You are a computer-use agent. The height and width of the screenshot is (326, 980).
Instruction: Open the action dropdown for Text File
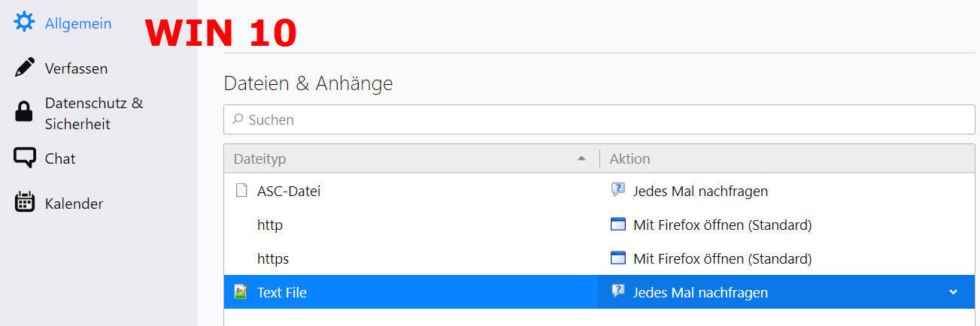point(953,292)
